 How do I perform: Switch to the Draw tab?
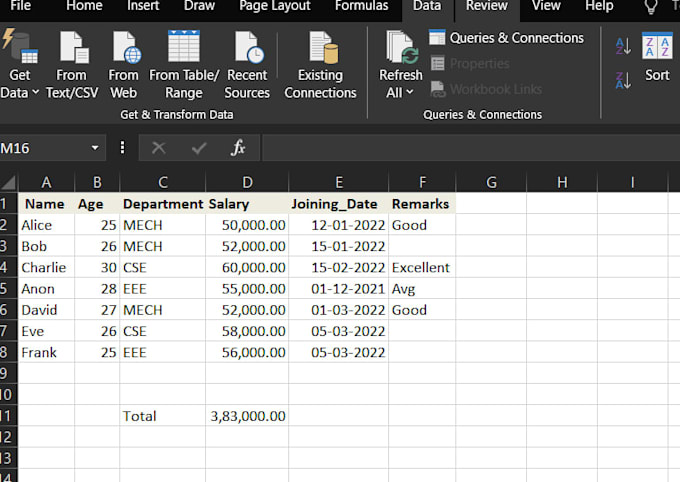(199, 6)
